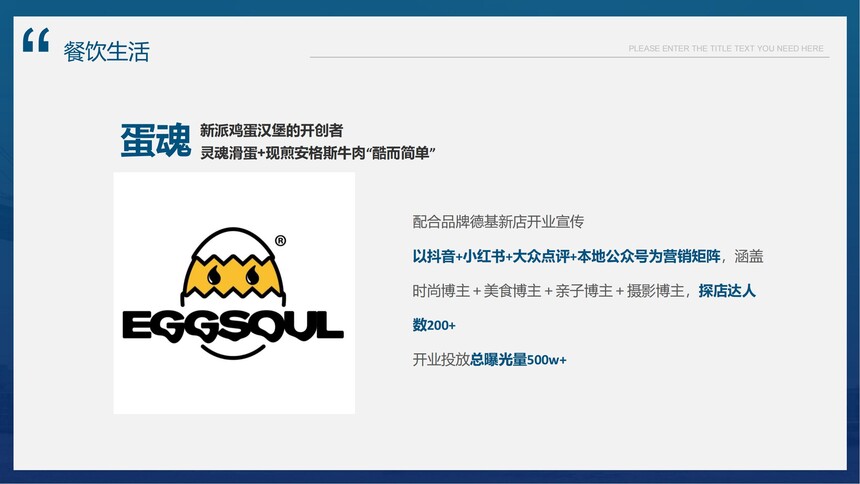
Task: Click the cracked egg graphic in logo
Action: (x=234, y=267)
